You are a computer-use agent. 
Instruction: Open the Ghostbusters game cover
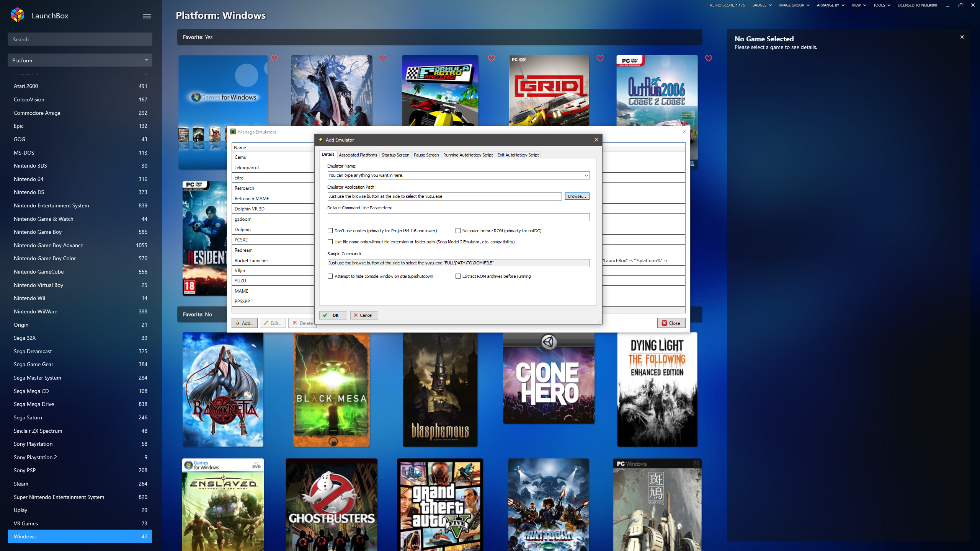[x=332, y=505]
